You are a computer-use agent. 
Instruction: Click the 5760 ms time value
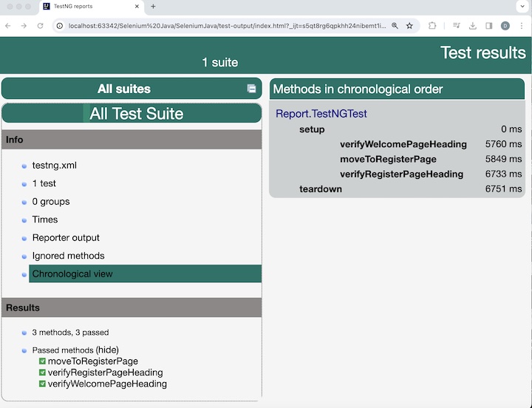[503, 144]
